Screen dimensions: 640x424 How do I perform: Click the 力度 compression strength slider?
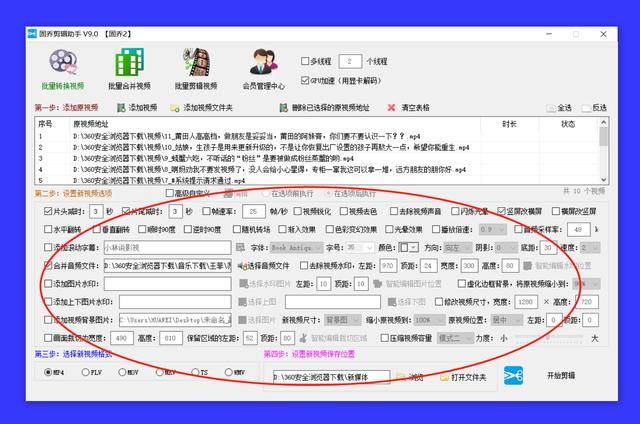(x=549, y=338)
